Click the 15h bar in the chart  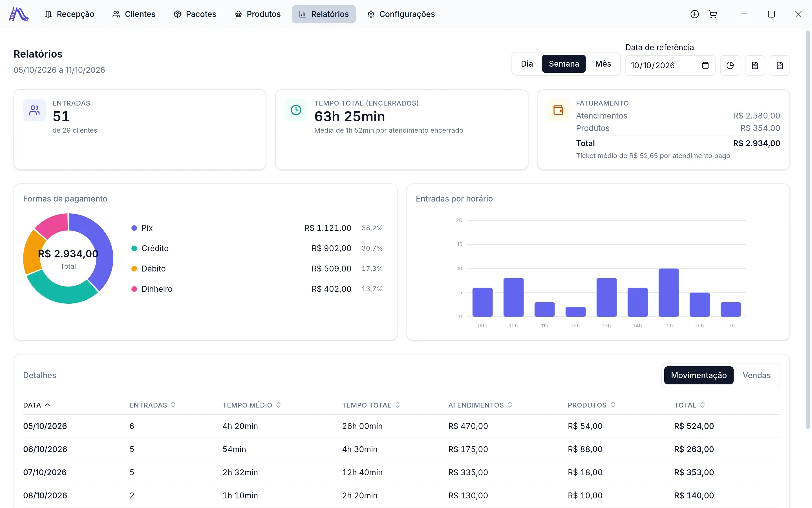coord(668,292)
